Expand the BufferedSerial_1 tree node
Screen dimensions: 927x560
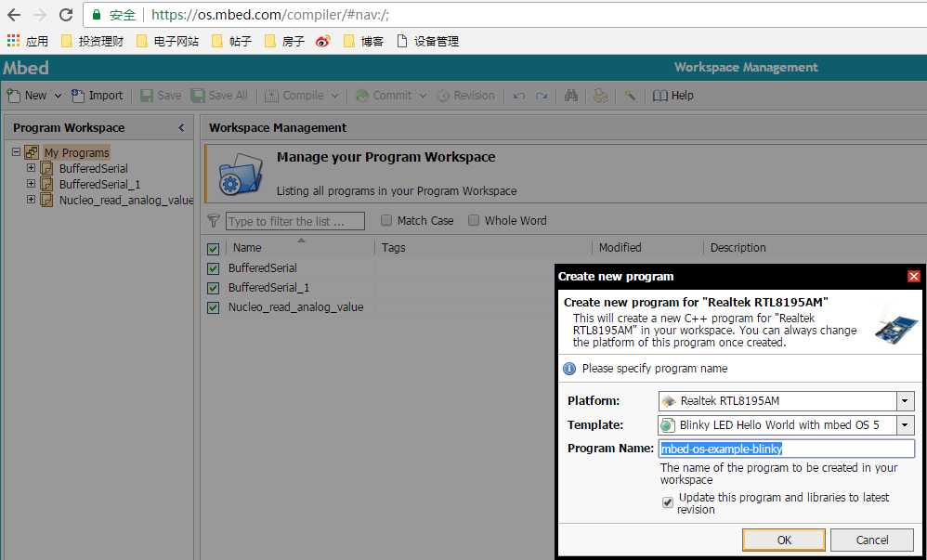pyautogui.click(x=31, y=184)
